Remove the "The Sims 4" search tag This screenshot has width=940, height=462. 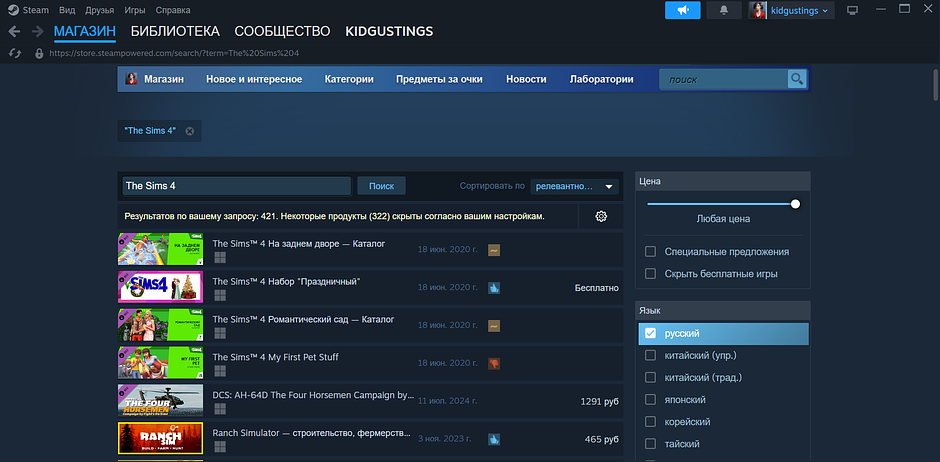click(189, 131)
